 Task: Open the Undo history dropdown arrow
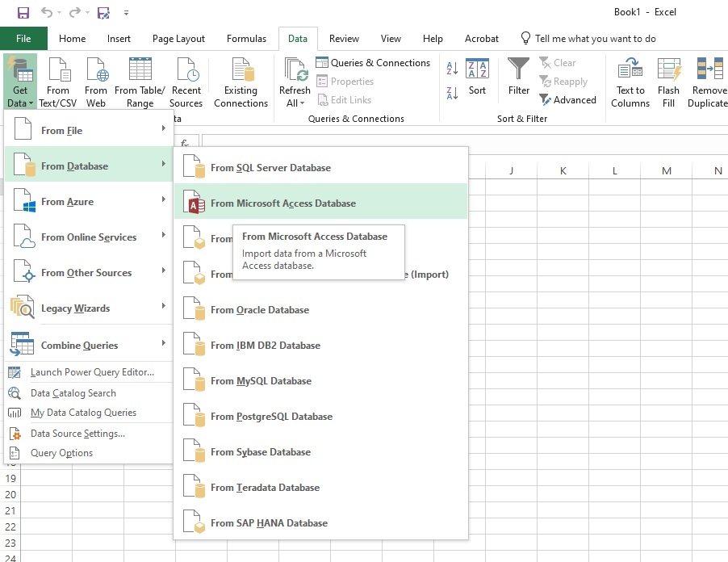point(60,13)
